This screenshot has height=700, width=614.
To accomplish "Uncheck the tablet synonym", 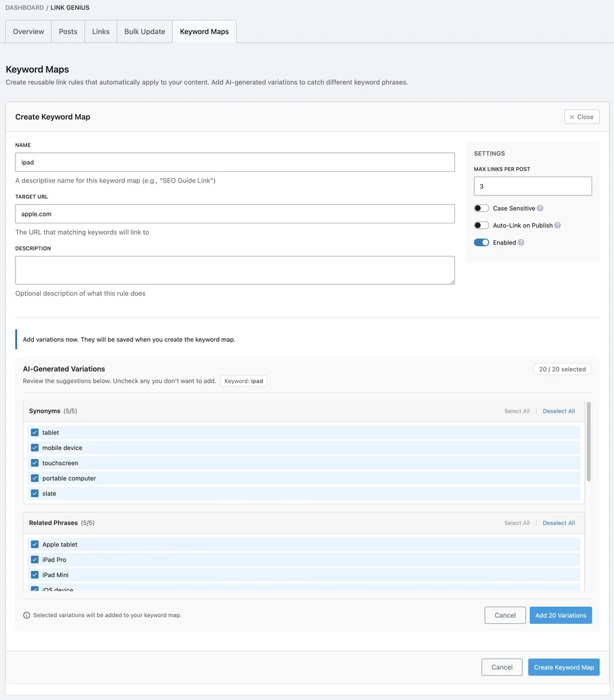I will 34,432.
